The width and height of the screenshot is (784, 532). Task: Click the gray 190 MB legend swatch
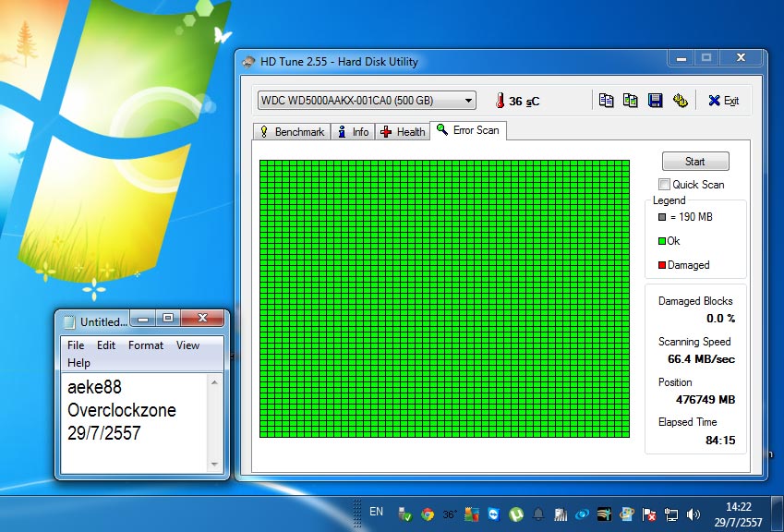tap(662, 217)
